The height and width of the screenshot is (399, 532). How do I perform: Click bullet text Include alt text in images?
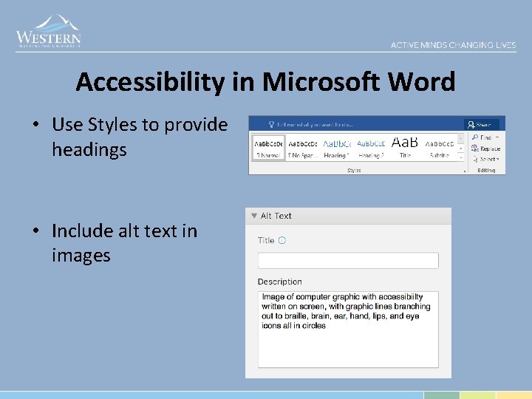(125, 243)
